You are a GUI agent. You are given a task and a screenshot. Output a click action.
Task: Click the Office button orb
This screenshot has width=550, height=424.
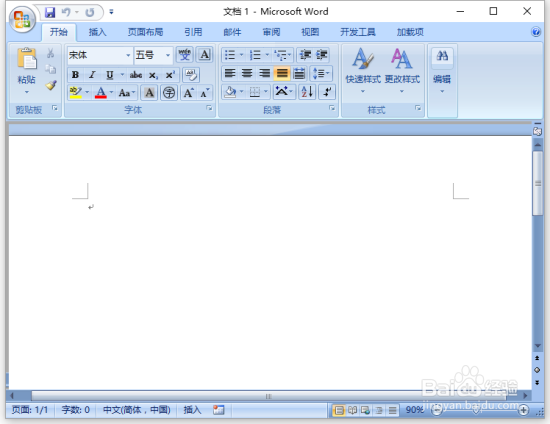click(22, 19)
